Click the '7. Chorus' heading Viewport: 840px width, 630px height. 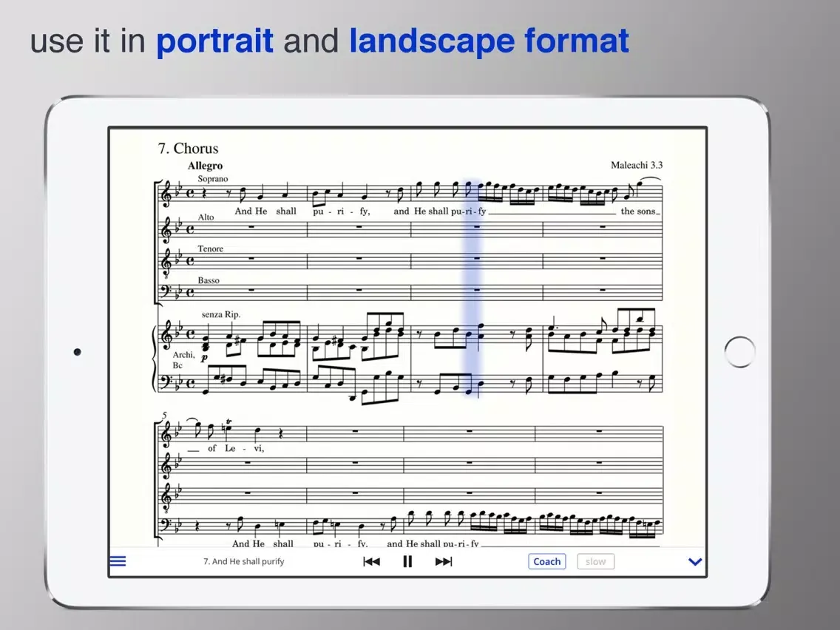pyautogui.click(x=188, y=149)
